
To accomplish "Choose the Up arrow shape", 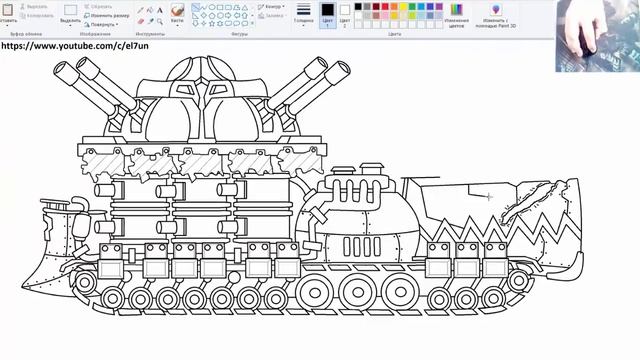I will [245, 16].
